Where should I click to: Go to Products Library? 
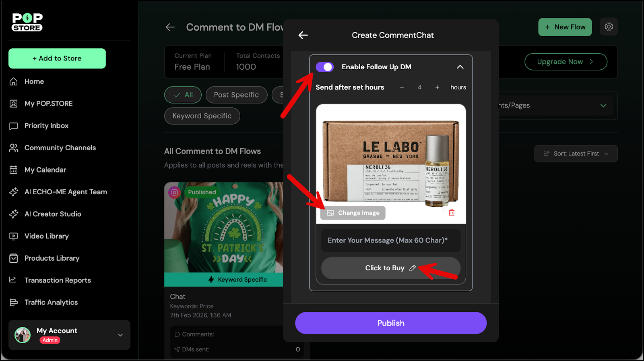pos(52,258)
